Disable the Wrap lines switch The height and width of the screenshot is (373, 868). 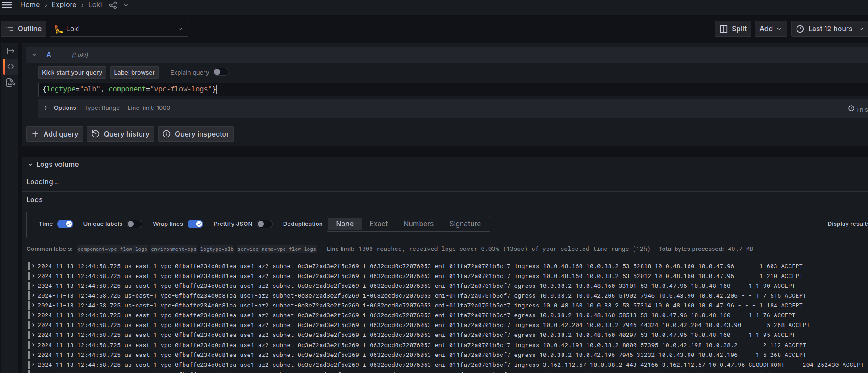(x=195, y=224)
